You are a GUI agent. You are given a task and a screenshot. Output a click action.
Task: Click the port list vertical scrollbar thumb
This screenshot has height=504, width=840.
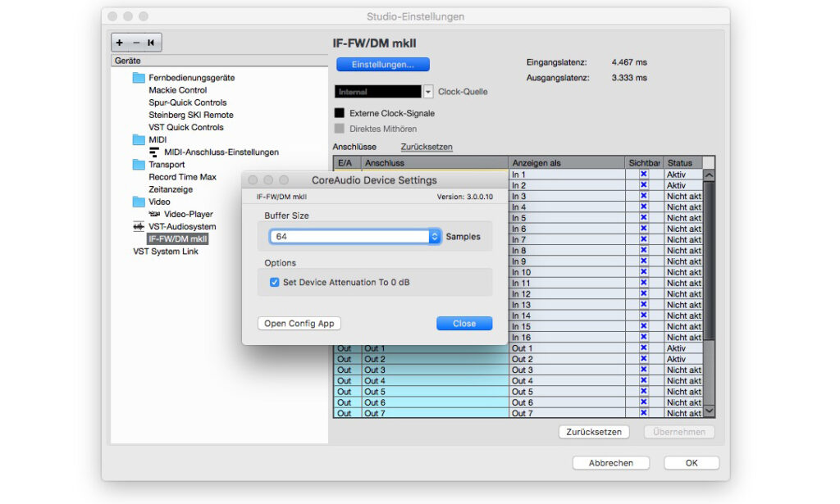[x=709, y=261]
